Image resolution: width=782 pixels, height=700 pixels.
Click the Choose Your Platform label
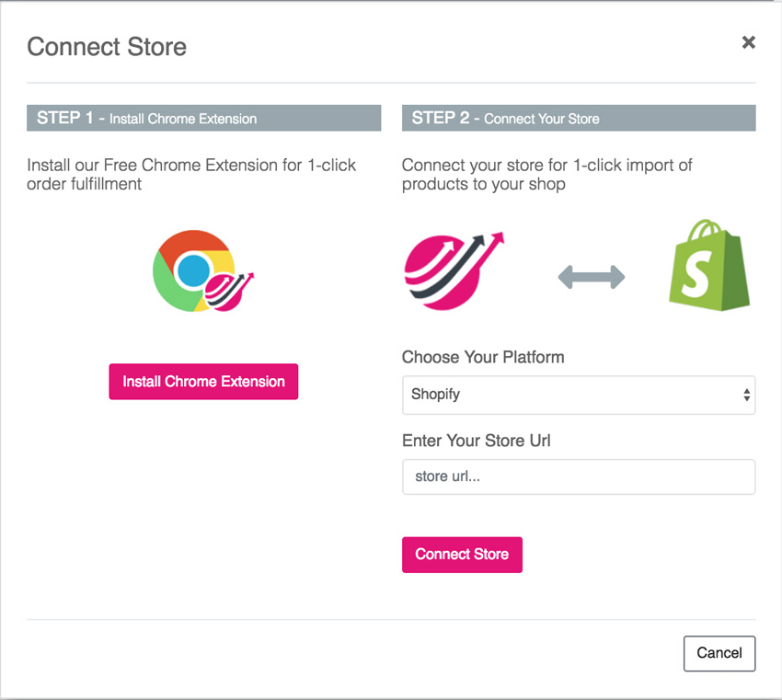483,357
